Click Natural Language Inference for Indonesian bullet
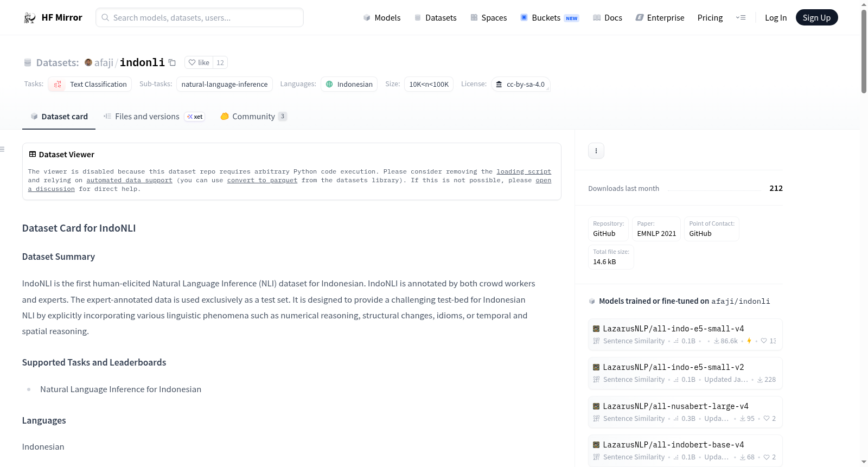The image size is (868, 467). (120, 389)
